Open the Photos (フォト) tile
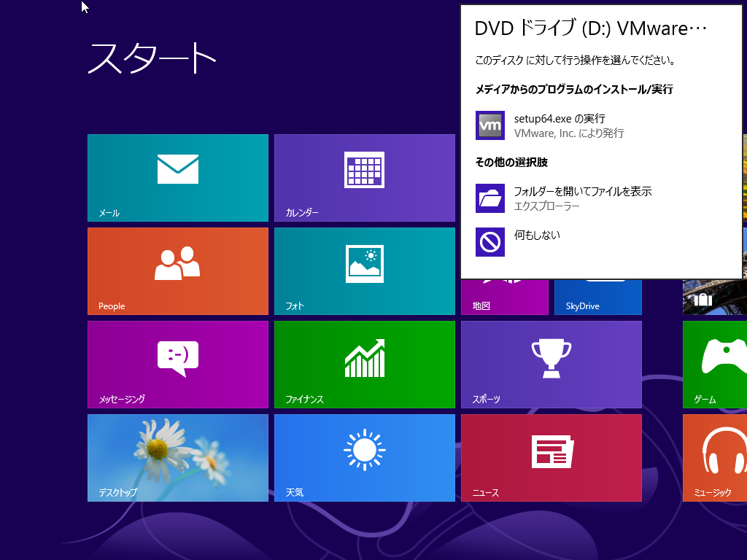 pyautogui.click(x=365, y=271)
